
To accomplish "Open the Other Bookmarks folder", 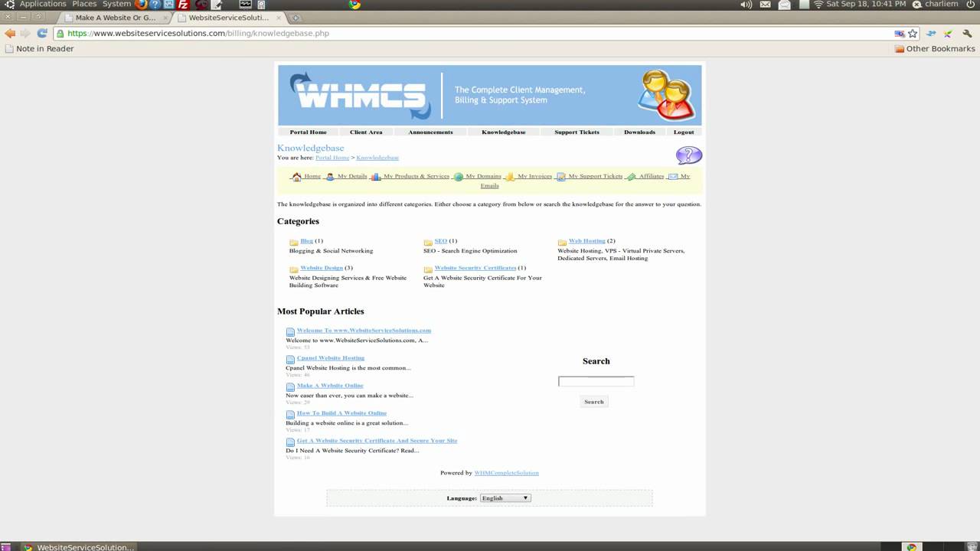I will coord(935,49).
